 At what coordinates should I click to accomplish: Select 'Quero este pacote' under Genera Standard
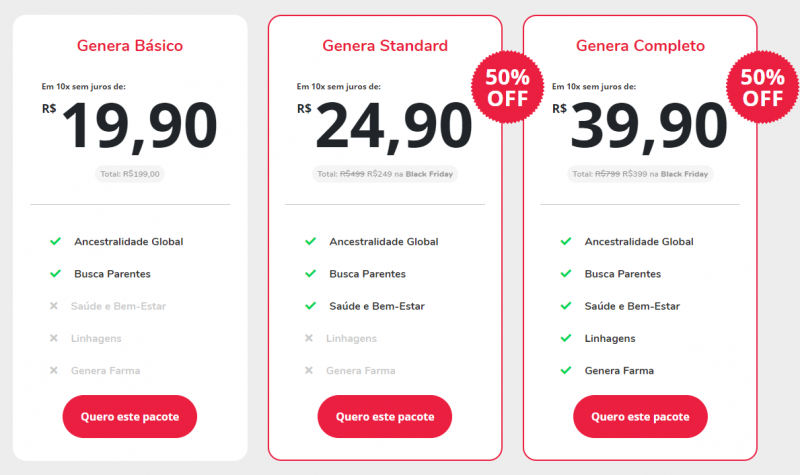tap(385, 417)
